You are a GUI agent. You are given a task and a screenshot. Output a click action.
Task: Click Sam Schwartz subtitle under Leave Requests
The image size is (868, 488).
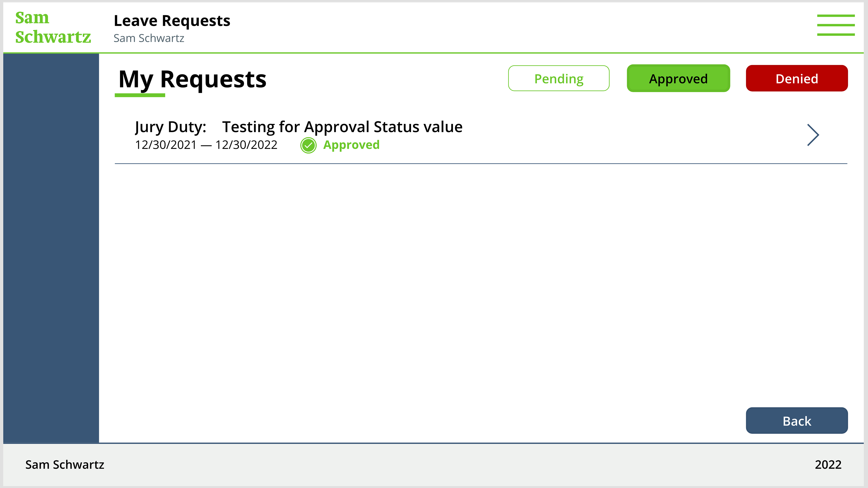149,38
